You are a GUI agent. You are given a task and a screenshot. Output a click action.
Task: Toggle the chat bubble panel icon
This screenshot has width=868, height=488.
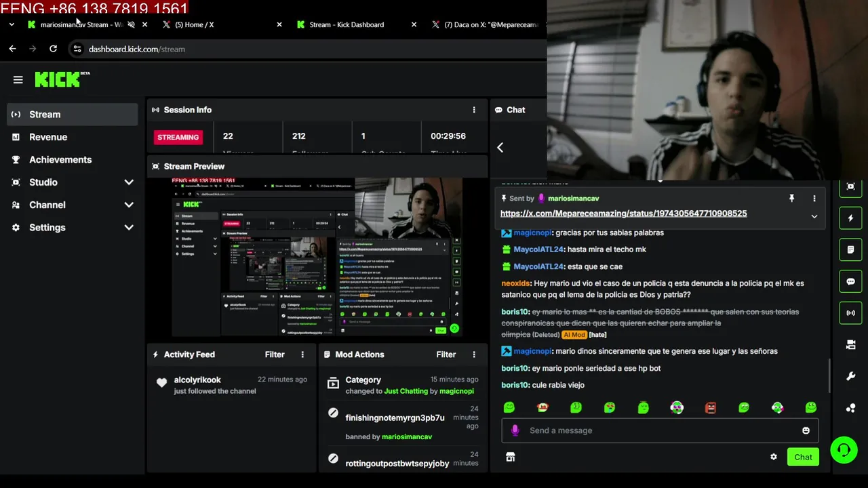click(x=851, y=281)
